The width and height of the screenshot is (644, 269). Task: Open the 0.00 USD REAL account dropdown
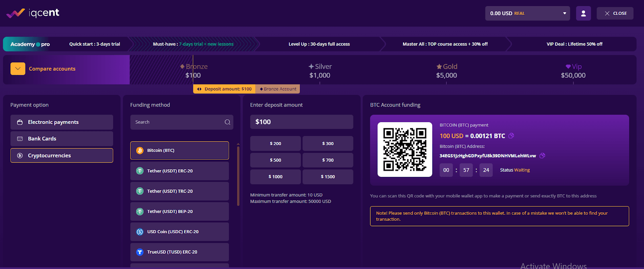[x=527, y=13]
